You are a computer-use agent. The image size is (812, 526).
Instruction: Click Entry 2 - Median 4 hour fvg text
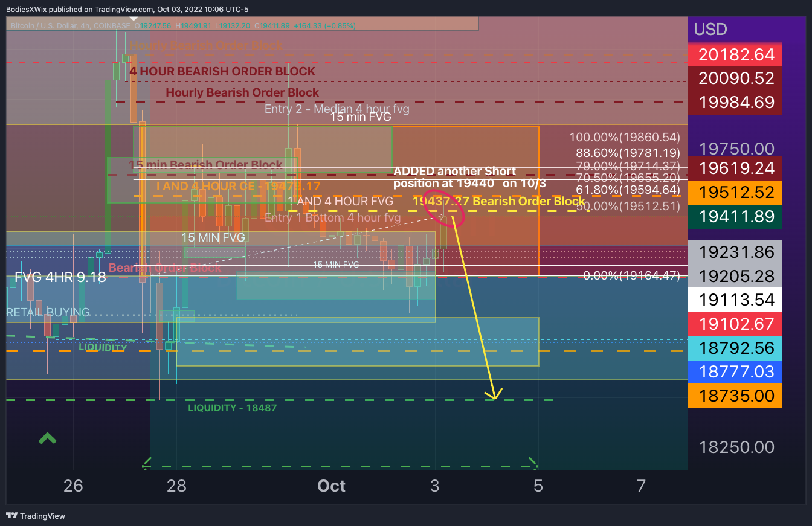click(337, 109)
